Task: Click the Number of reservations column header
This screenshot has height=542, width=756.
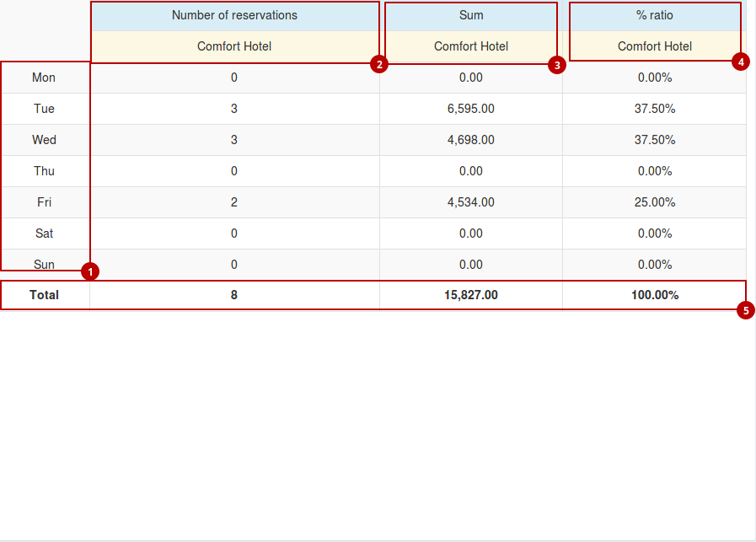Action: pyautogui.click(x=234, y=15)
